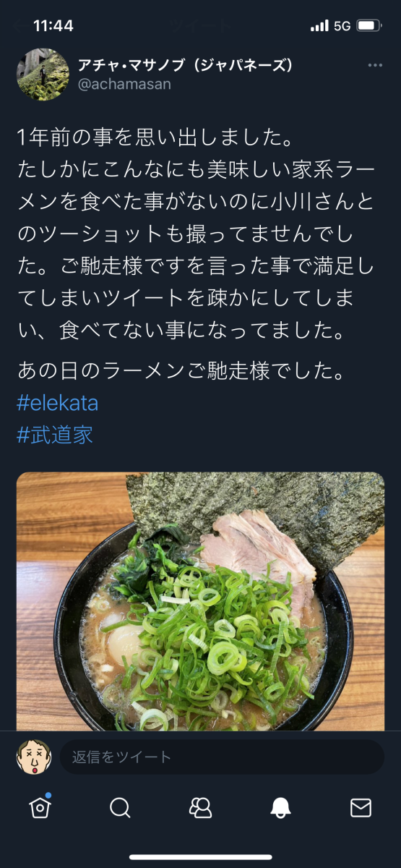Open the tweet's three-dot more menu
The image size is (401, 868).
(x=375, y=65)
